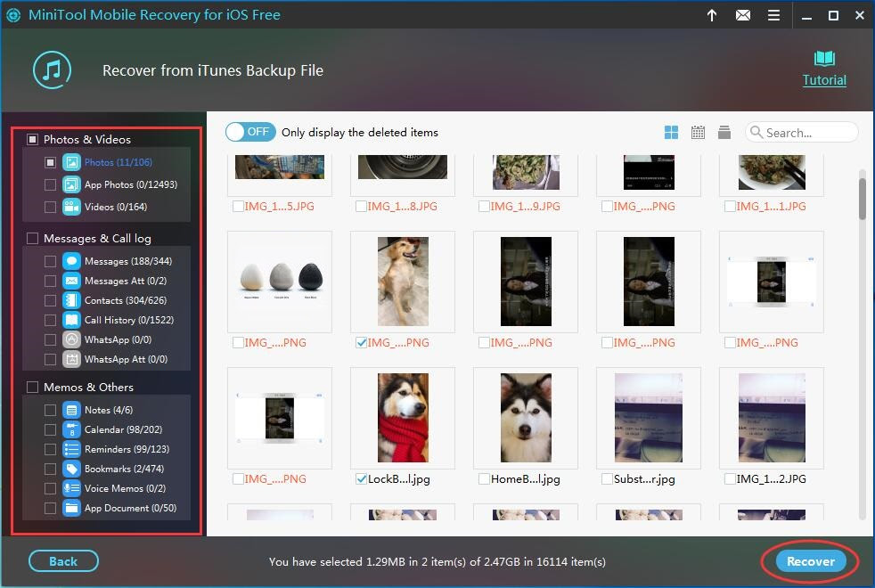
Task: Open the HomeB...l.jpg husky thumbnail
Action: tap(526, 417)
